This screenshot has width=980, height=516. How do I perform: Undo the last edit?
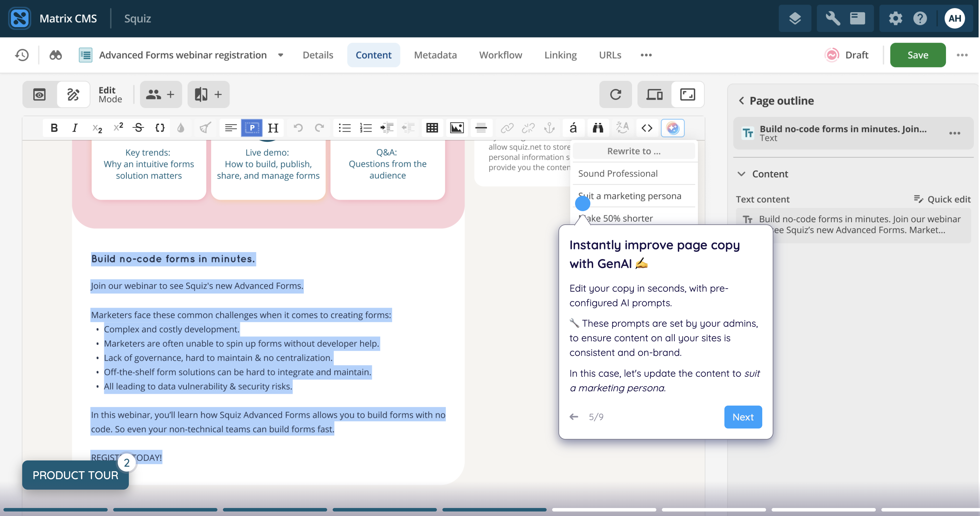point(298,128)
